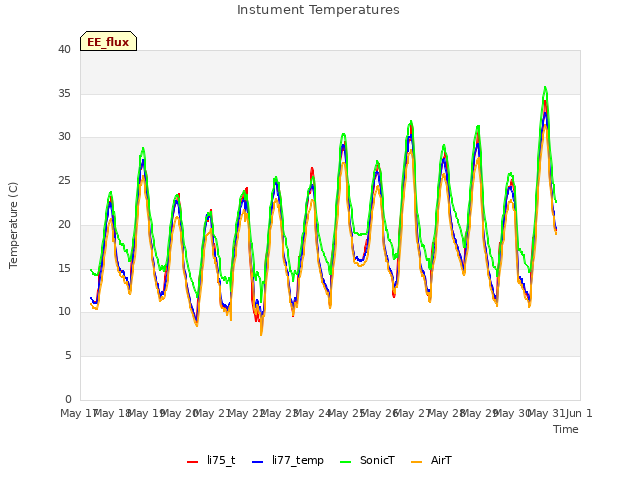
Task: Click the EE_flux annotation label
Action: click(x=108, y=41)
